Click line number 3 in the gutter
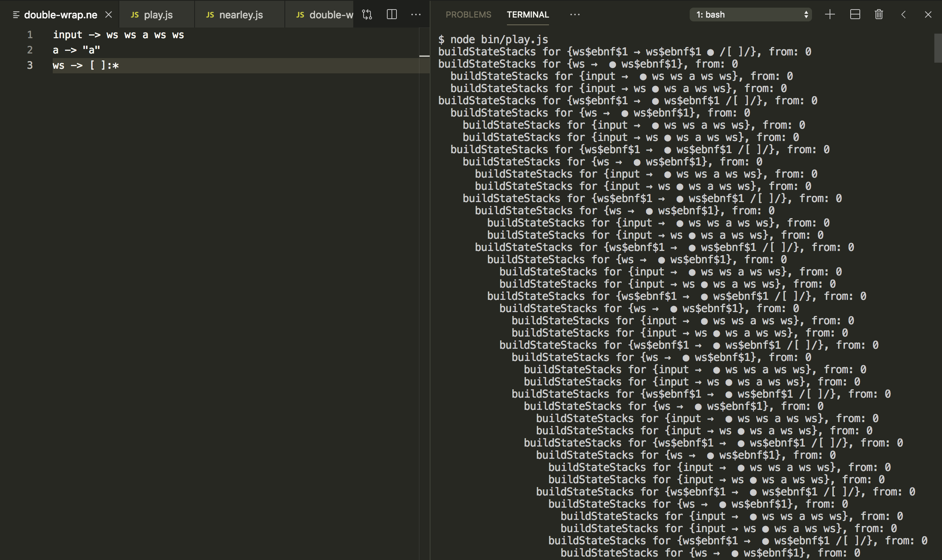 (30, 65)
